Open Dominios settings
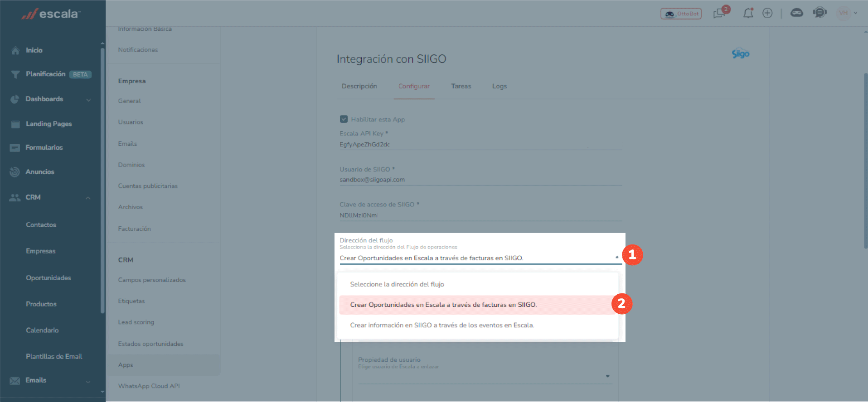The image size is (868, 402). 131,165
